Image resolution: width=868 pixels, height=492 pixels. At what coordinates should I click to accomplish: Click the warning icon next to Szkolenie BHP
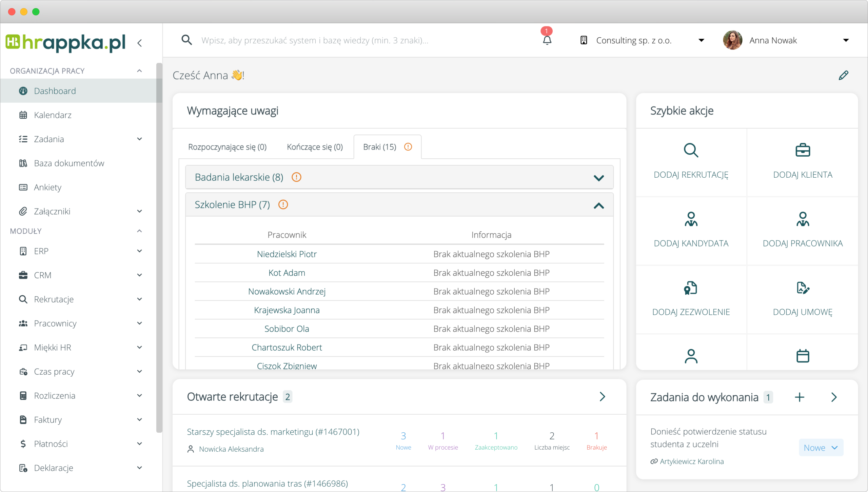(x=283, y=204)
